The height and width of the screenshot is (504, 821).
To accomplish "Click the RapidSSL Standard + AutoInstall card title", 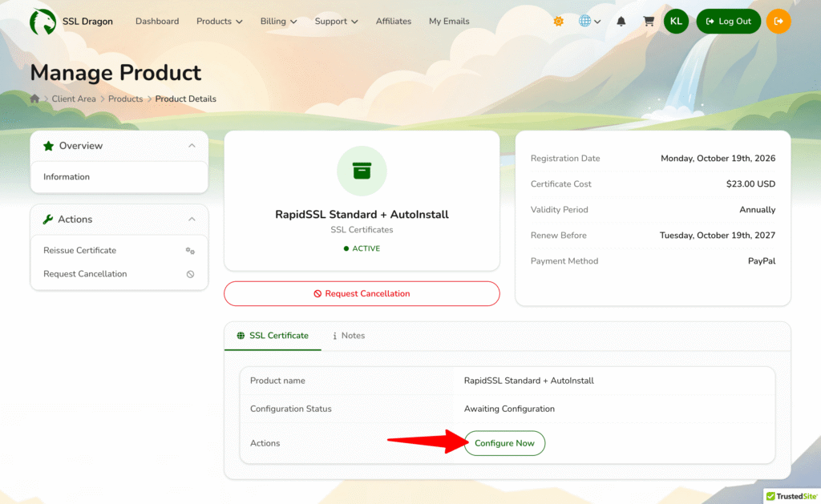I will [362, 215].
